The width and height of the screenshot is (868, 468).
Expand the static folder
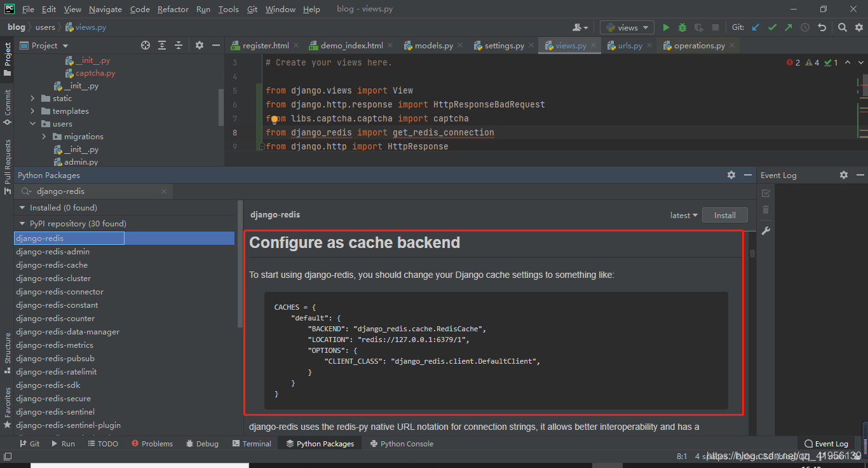pyautogui.click(x=32, y=99)
